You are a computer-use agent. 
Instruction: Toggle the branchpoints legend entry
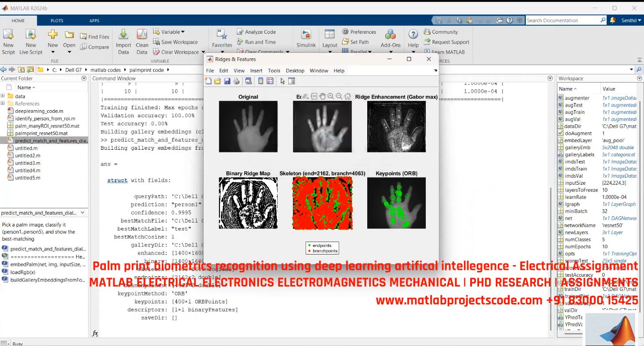(309, 251)
